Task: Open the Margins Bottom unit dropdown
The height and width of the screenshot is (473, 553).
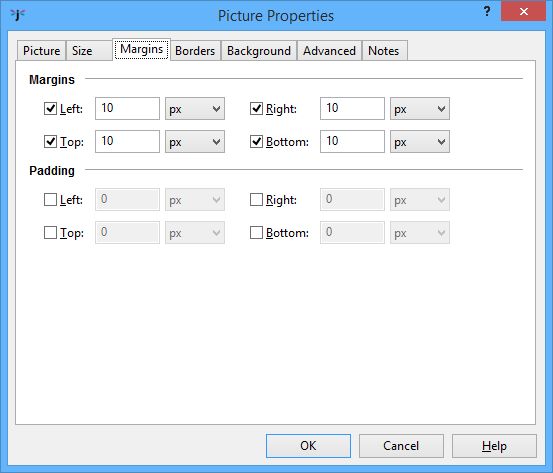Action: click(x=420, y=142)
